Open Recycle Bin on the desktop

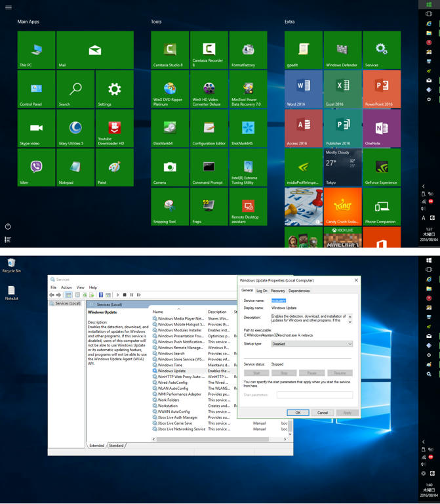11,265
